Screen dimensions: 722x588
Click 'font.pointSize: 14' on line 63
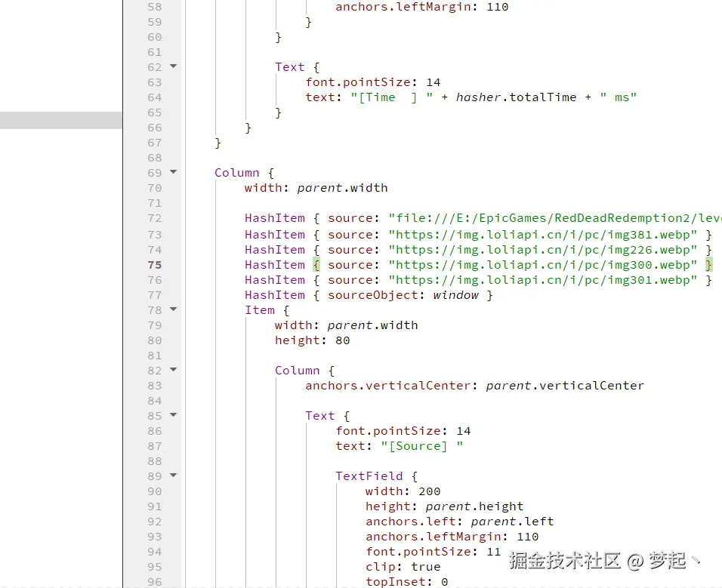pyautogui.click(x=373, y=82)
